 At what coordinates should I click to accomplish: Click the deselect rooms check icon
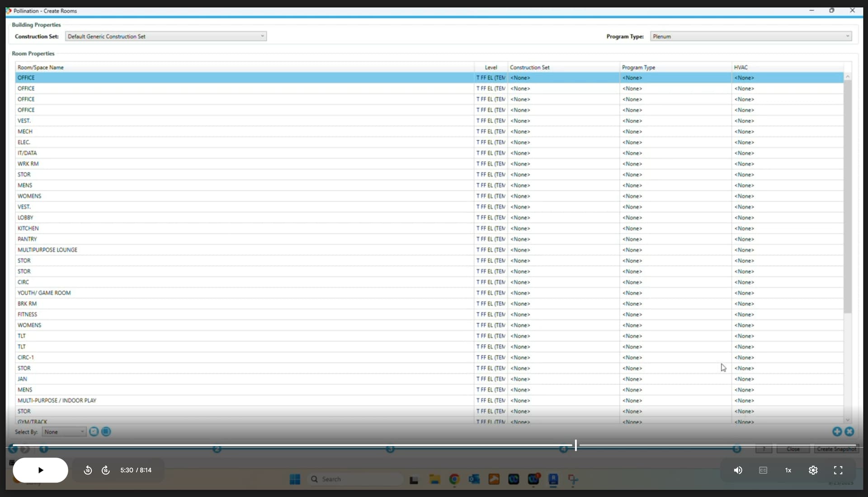(x=94, y=431)
